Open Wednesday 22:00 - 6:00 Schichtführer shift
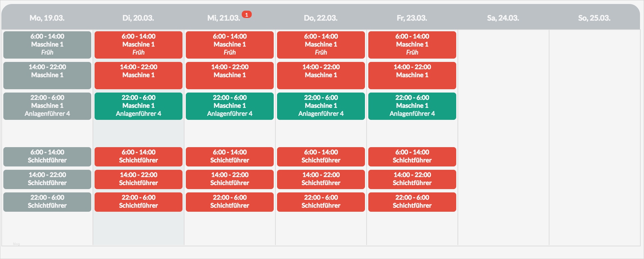This screenshot has height=259, width=644. click(230, 202)
